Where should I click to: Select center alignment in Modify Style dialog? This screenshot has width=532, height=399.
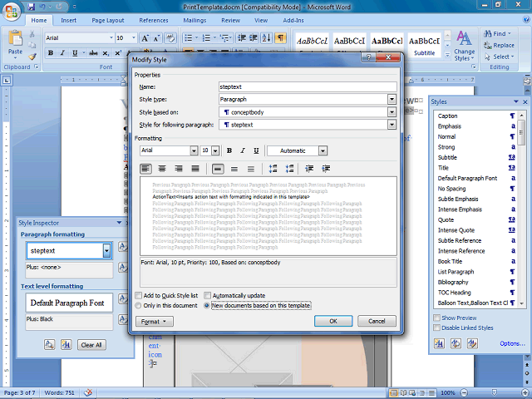pos(162,169)
